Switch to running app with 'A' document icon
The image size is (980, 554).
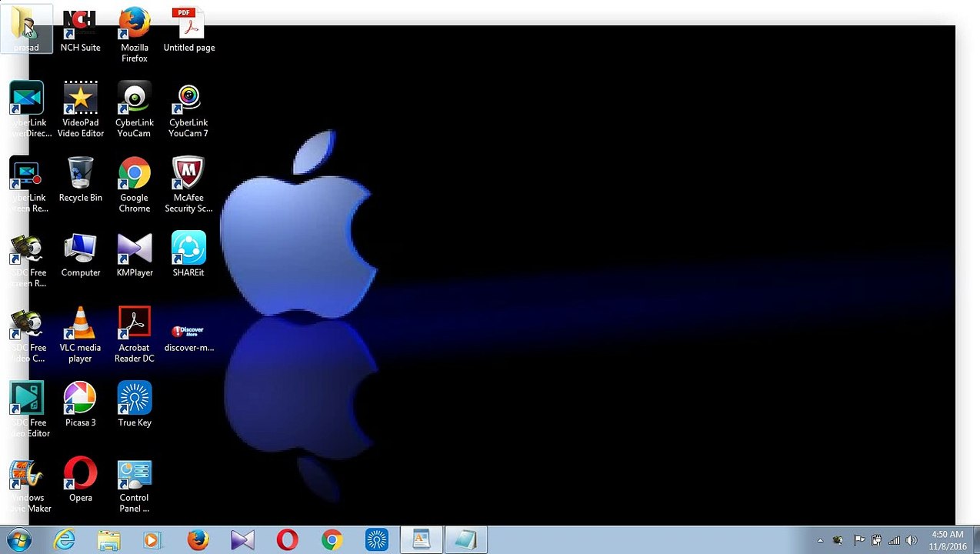[421, 540]
